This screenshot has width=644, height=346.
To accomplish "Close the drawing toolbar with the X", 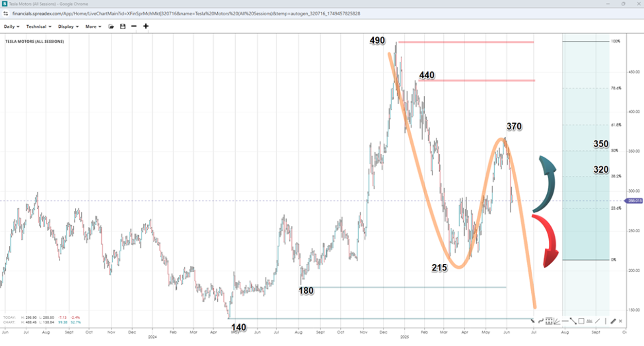I will coord(620,321).
